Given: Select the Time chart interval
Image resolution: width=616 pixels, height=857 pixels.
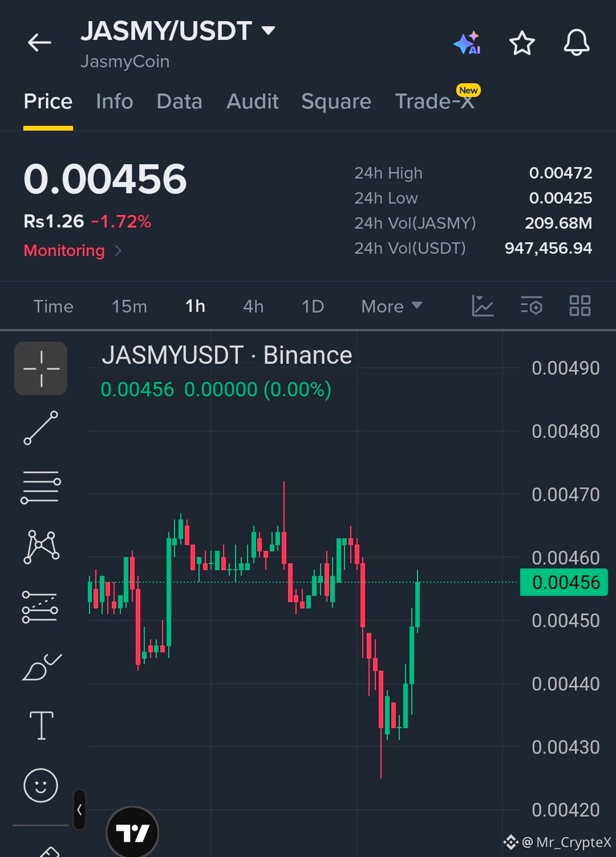Looking at the screenshot, I should pos(53,306).
